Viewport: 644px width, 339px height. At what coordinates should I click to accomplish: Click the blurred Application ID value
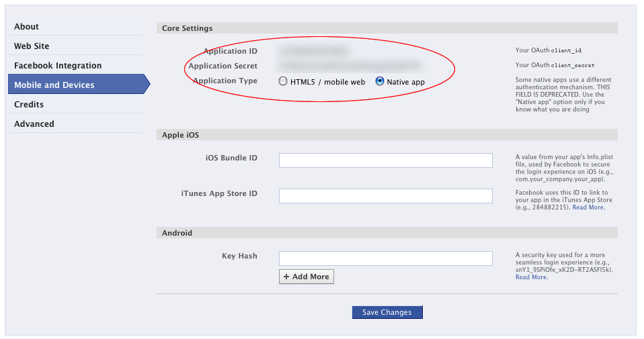(314, 51)
